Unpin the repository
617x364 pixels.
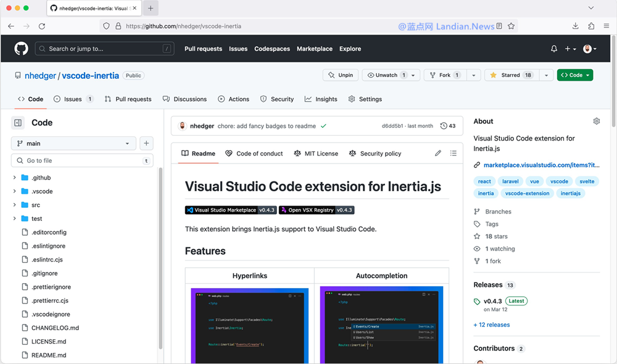click(x=341, y=75)
